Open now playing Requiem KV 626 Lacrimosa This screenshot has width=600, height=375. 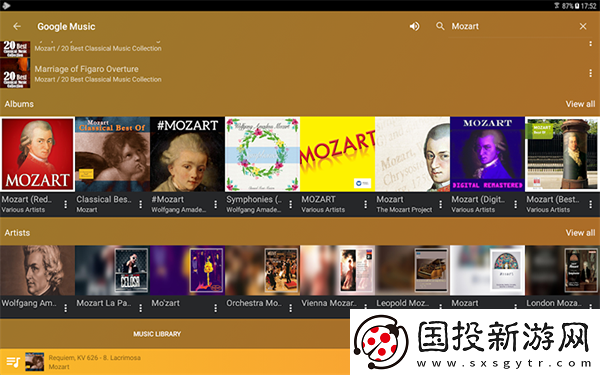(x=95, y=362)
